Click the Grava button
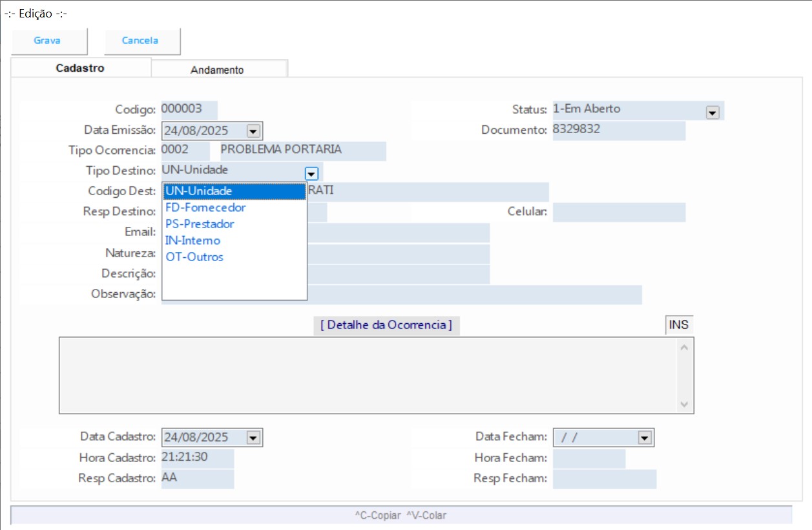 point(47,41)
